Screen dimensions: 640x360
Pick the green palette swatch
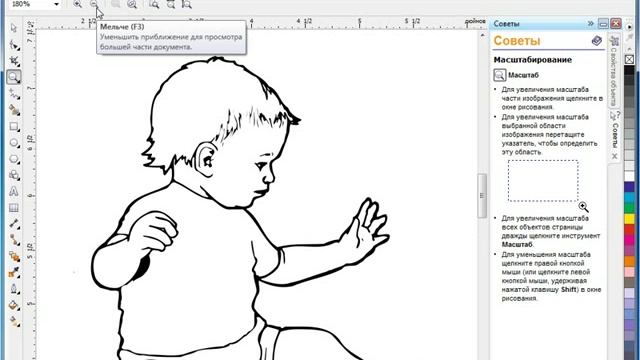(629, 209)
